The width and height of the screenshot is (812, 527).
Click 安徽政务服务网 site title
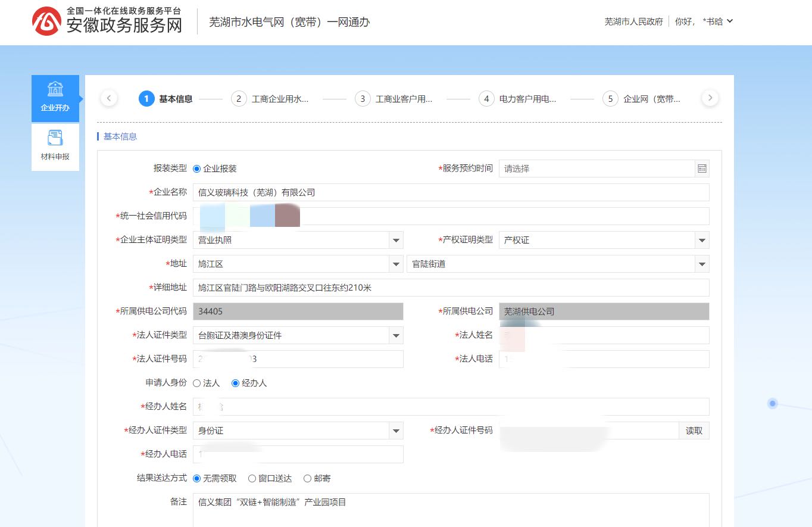coord(124,26)
